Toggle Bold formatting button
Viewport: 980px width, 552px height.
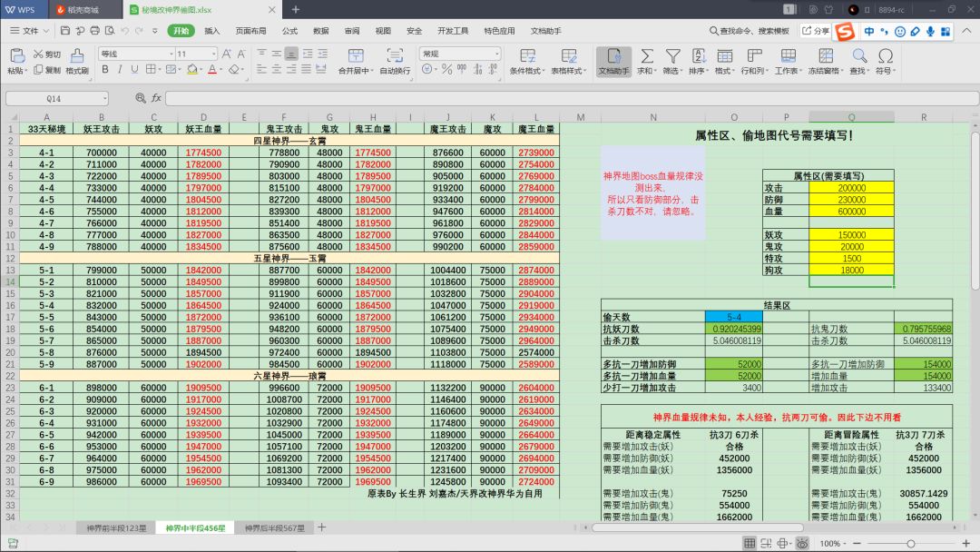pyautogui.click(x=105, y=69)
